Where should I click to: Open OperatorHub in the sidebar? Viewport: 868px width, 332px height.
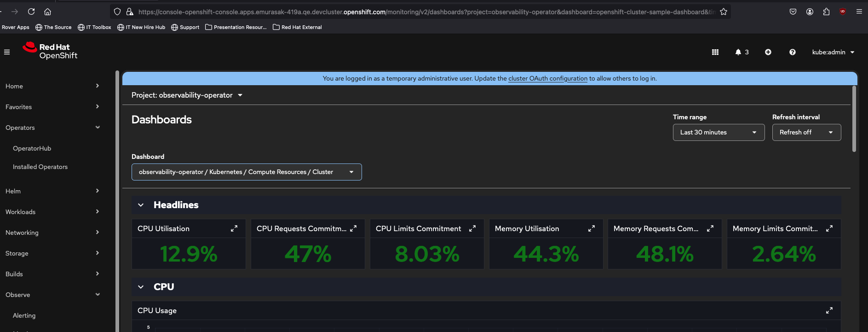click(32, 148)
